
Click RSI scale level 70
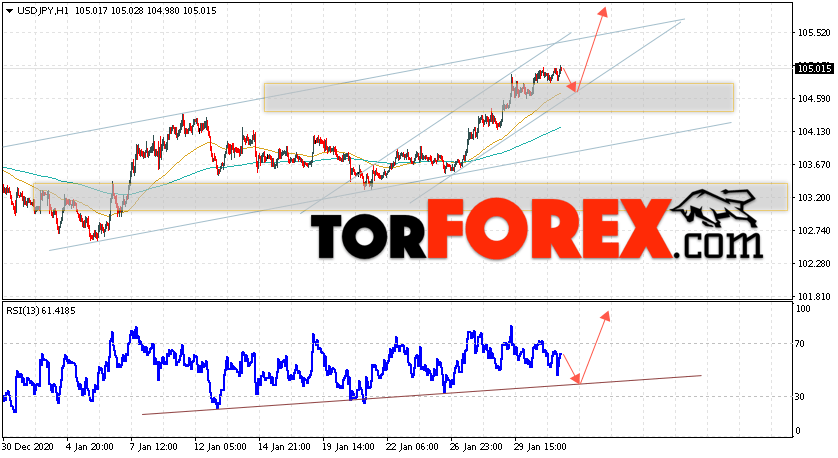[800, 344]
